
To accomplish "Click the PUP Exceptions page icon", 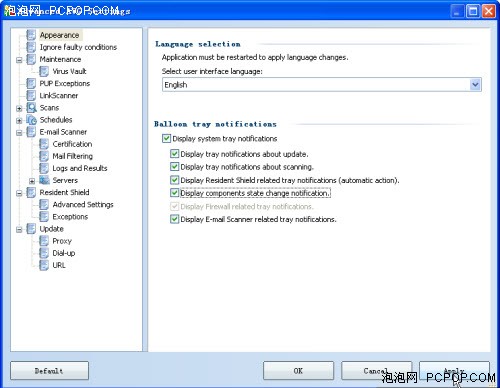I will click(x=31, y=83).
